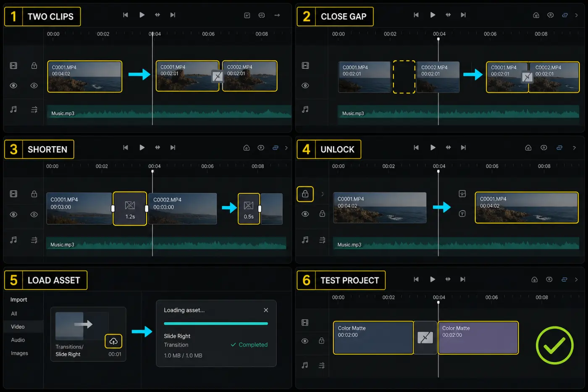Toggle the blue link icon in Test Project toolbar
Screen dimensions: 588x392
pos(564,279)
